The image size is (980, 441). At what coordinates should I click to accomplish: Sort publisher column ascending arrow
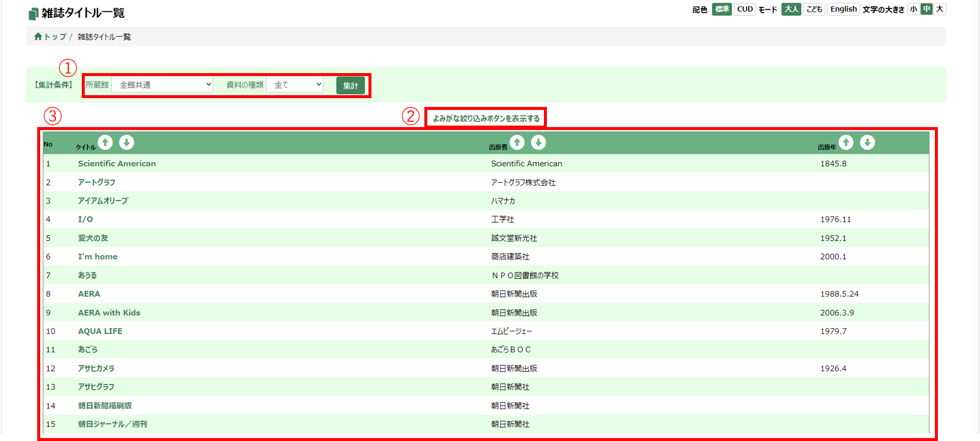click(x=517, y=143)
